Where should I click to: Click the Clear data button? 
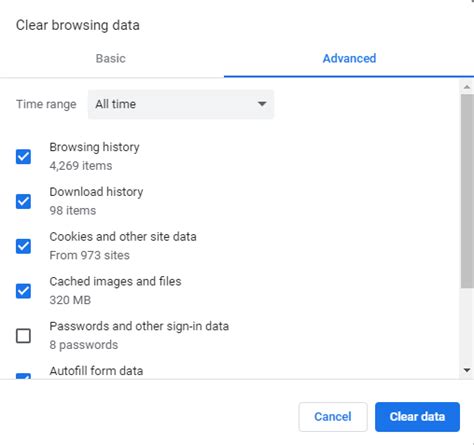click(417, 417)
